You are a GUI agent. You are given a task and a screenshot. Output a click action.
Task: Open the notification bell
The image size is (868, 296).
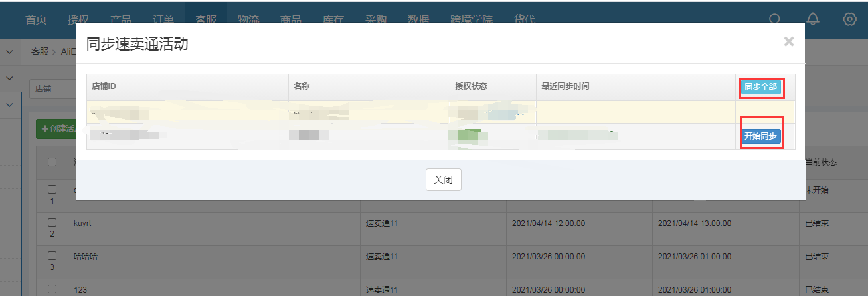tap(813, 19)
